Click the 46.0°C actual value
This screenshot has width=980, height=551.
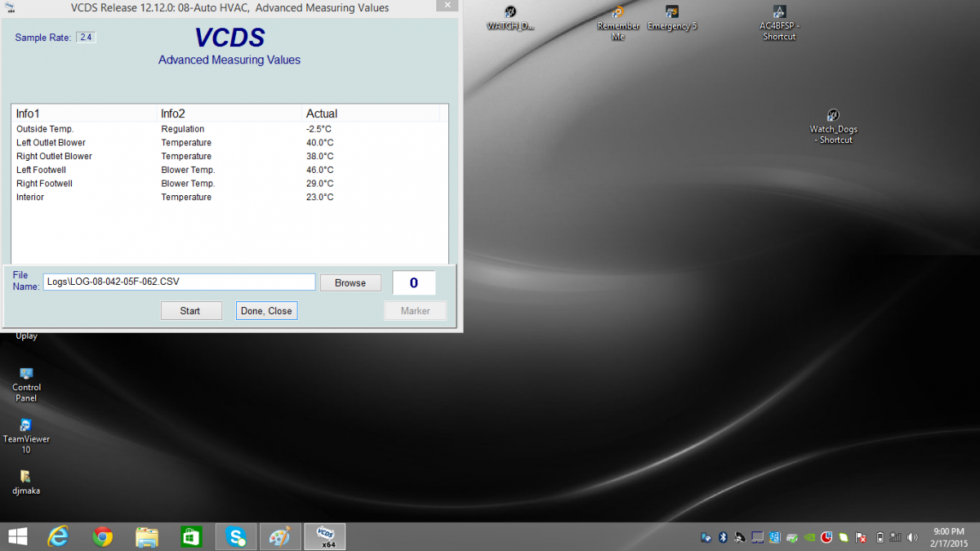[320, 170]
